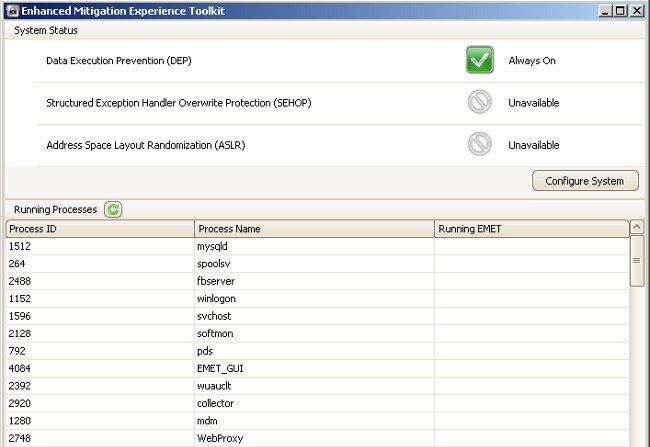
Task: Click the SEHOP unavailable status icon
Action: (x=480, y=102)
